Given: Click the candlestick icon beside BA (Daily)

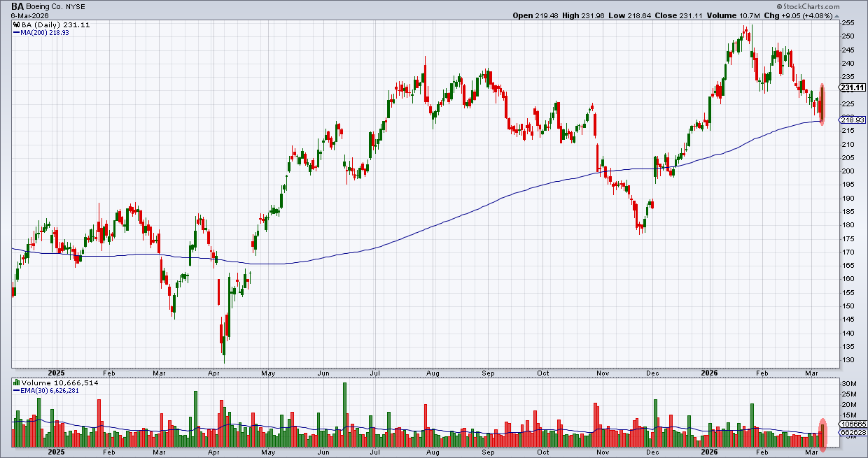Looking at the screenshot, I should 17,24.
